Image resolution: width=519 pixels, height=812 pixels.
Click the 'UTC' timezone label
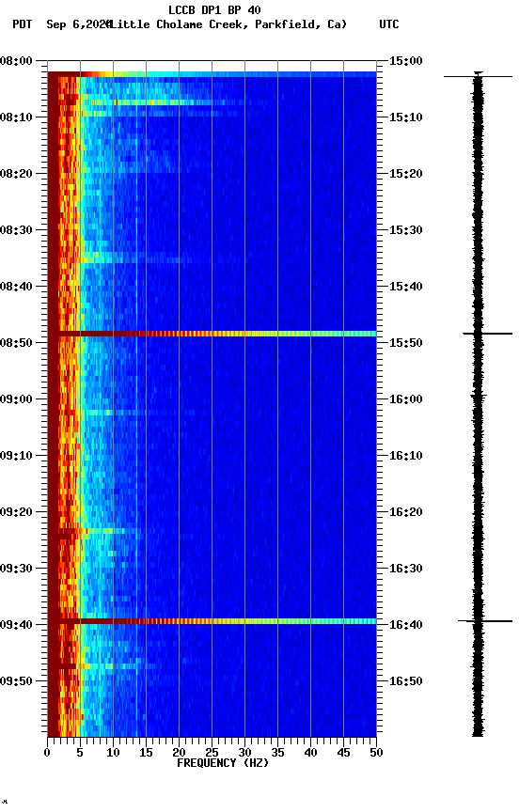click(389, 24)
